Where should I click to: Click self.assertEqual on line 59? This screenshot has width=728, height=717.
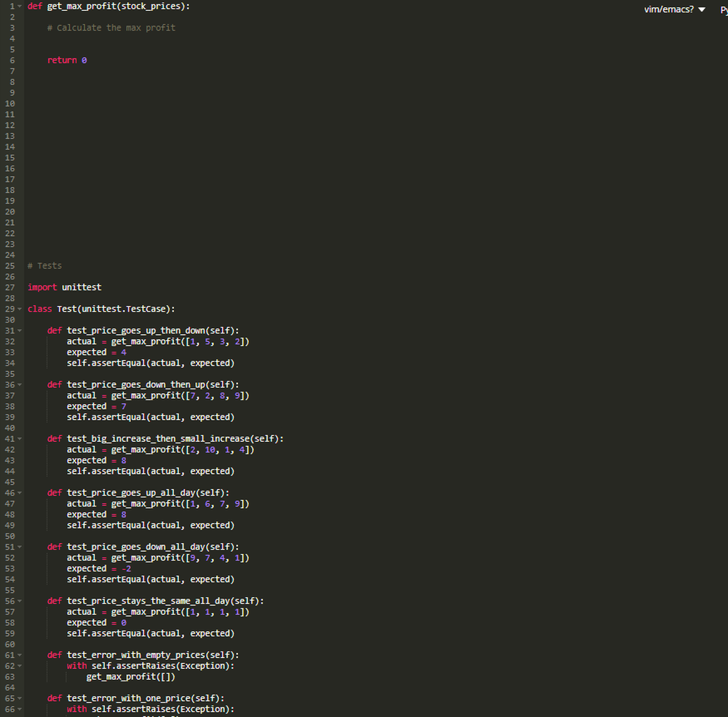[x=106, y=634]
